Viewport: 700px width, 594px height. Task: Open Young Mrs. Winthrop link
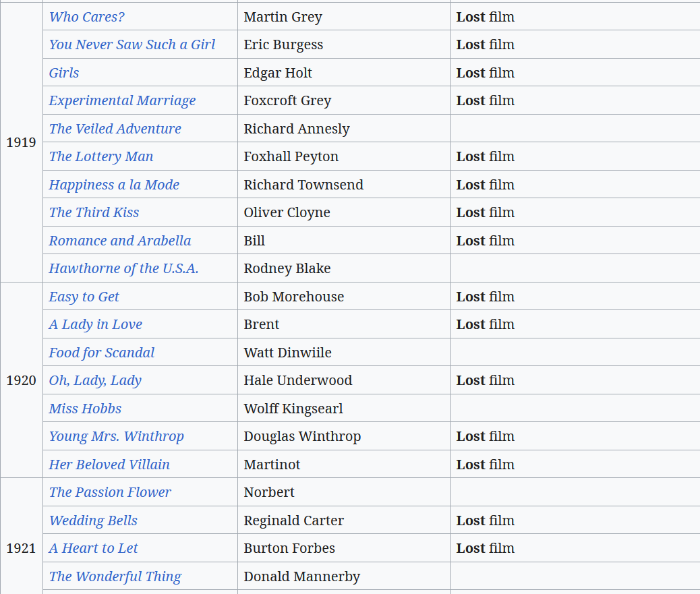117,436
